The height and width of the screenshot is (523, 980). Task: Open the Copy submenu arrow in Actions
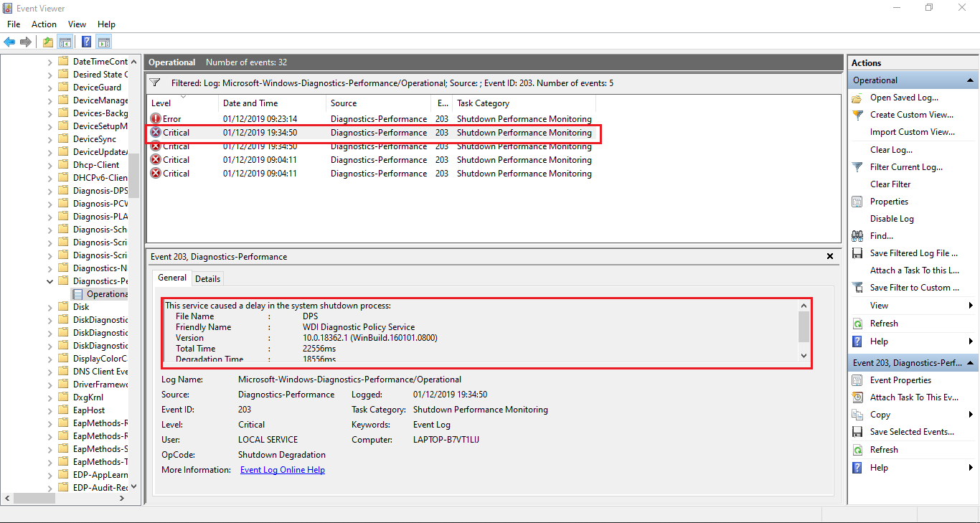[971, 415]
